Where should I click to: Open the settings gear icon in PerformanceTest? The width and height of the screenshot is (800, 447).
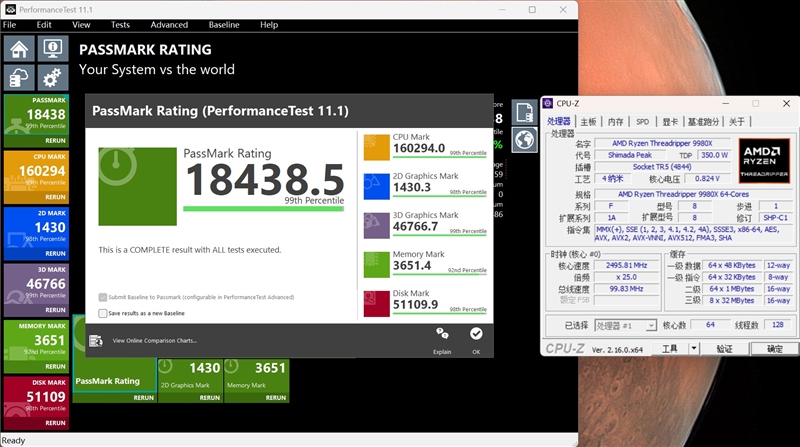pos(53,78)
